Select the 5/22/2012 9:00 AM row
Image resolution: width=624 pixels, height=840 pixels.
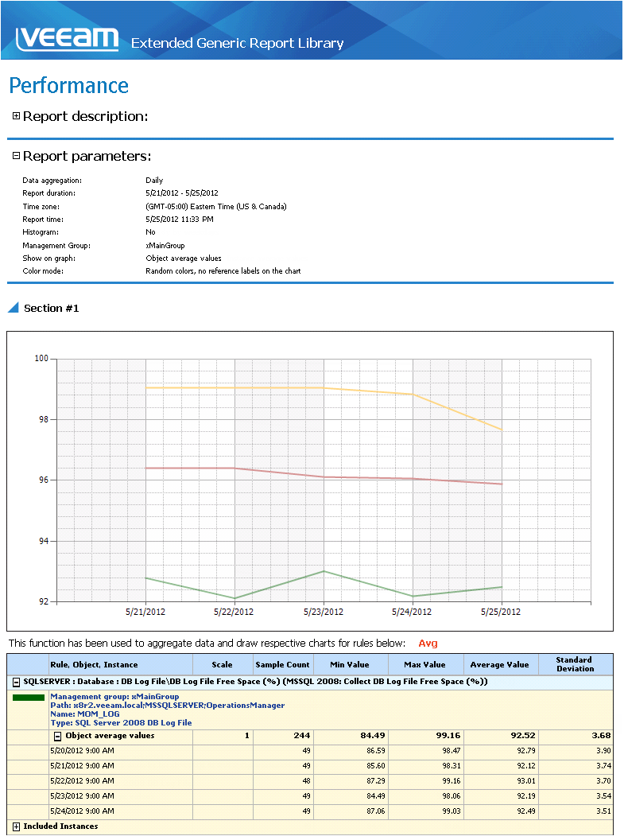310,781
